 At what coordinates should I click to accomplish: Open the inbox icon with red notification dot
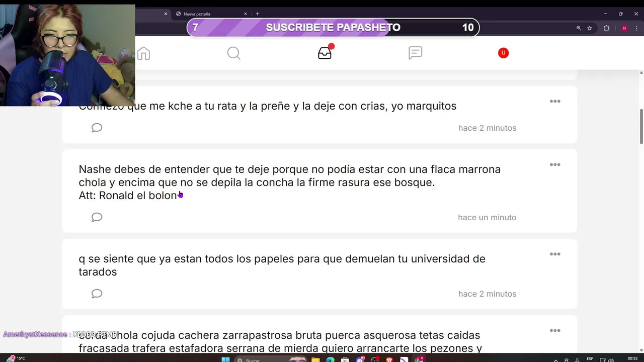325,52
